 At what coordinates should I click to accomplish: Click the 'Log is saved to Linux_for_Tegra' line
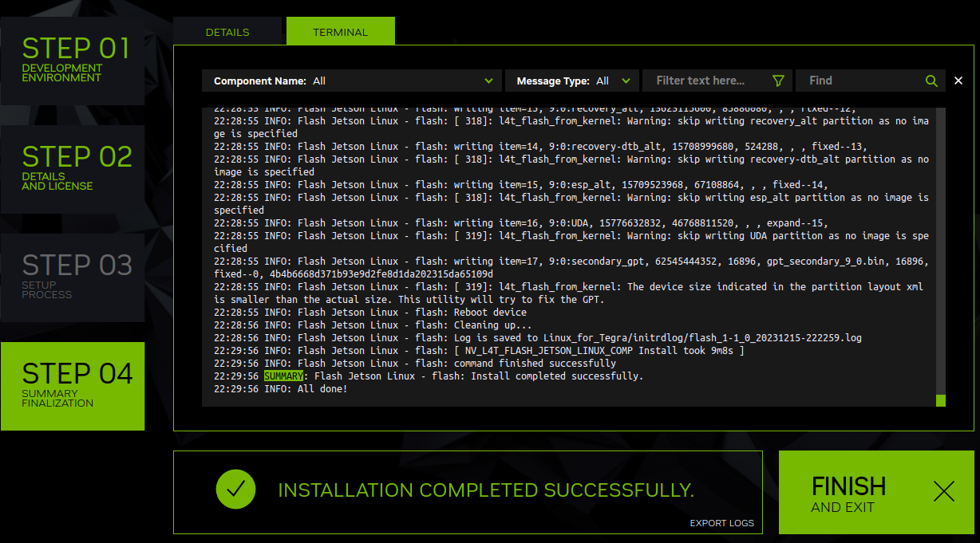[x=538, y=338]
